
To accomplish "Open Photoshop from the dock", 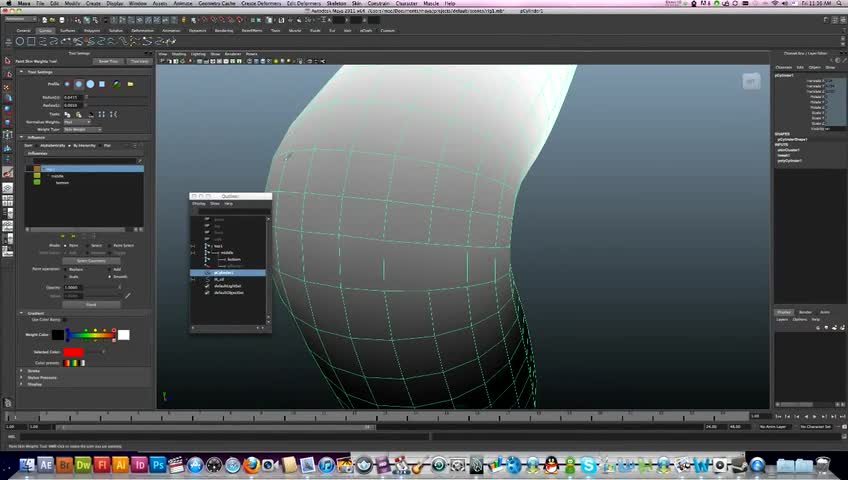I will tap(157, 465).
